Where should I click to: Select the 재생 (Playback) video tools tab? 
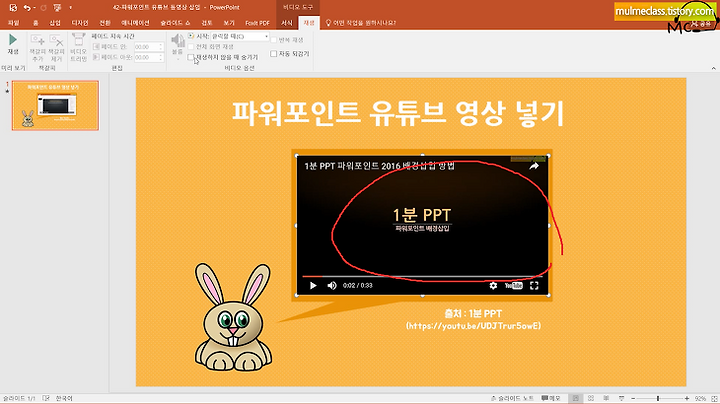pos(309,22)
